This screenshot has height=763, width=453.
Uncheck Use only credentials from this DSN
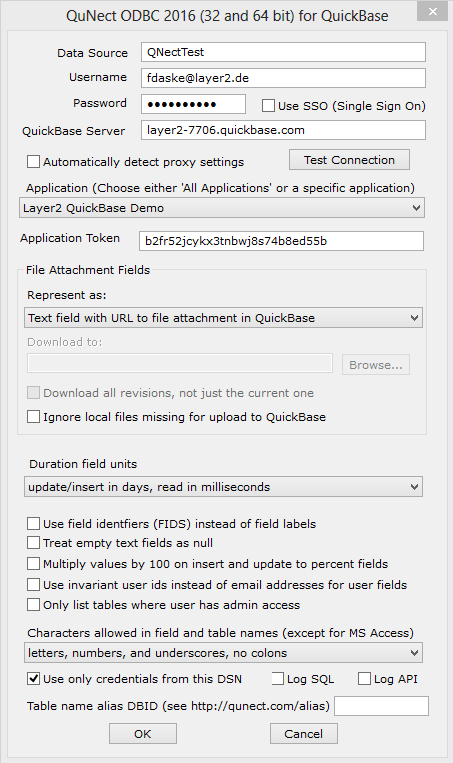(33, 679)
